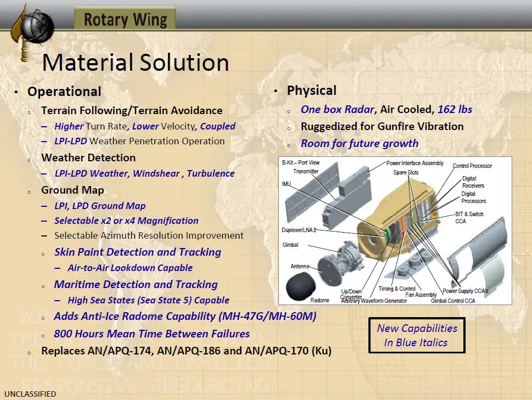This screenshot has height=400, width=532.
Task: Click the UNCLASSIFIED marking at bottom left
Action: click(x=30, y=394)
